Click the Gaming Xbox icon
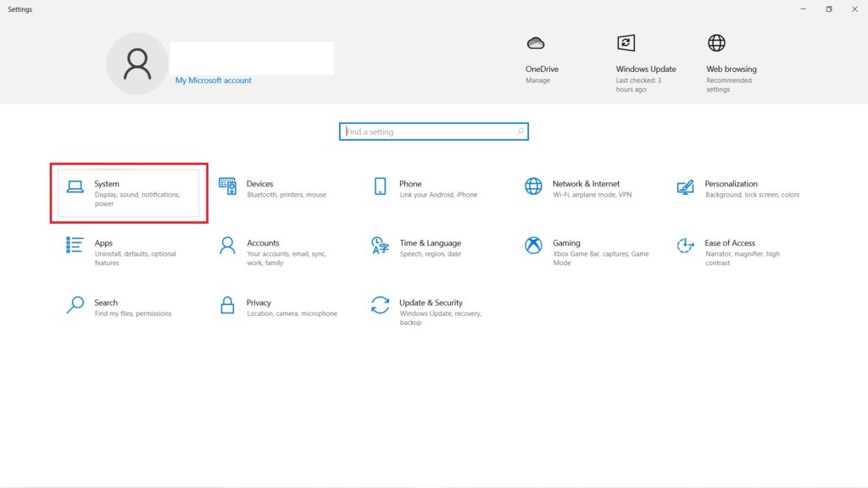 [534, 245]
